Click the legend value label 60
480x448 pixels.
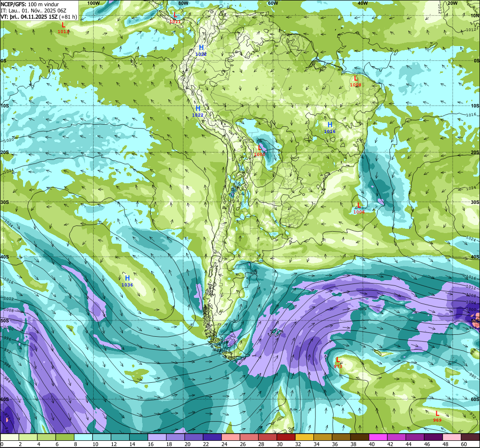pyautogui.click(x=464, y=444)
